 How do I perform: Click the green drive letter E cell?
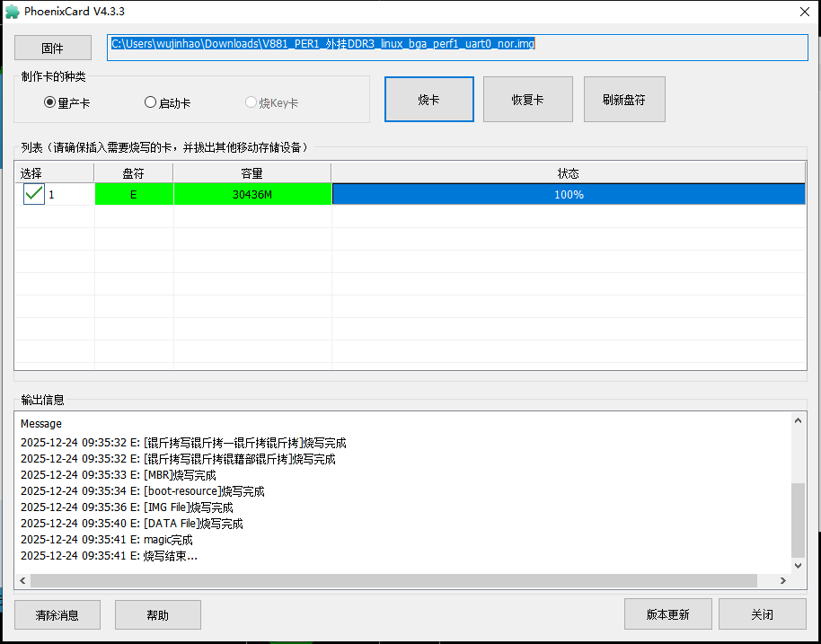click(x=134, y=194)
